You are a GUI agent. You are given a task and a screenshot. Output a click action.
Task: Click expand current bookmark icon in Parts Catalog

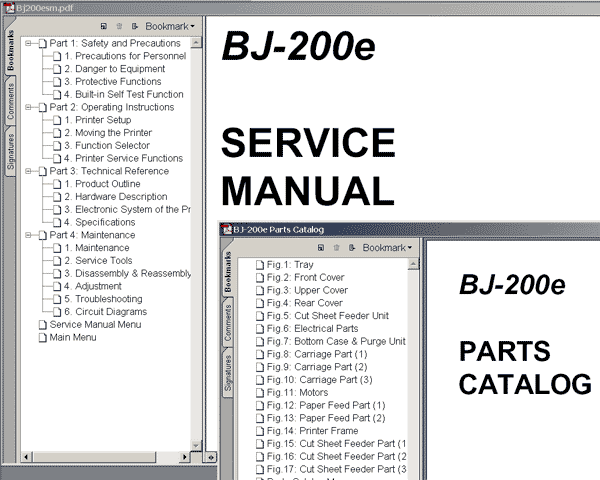[x=352, y=248]
